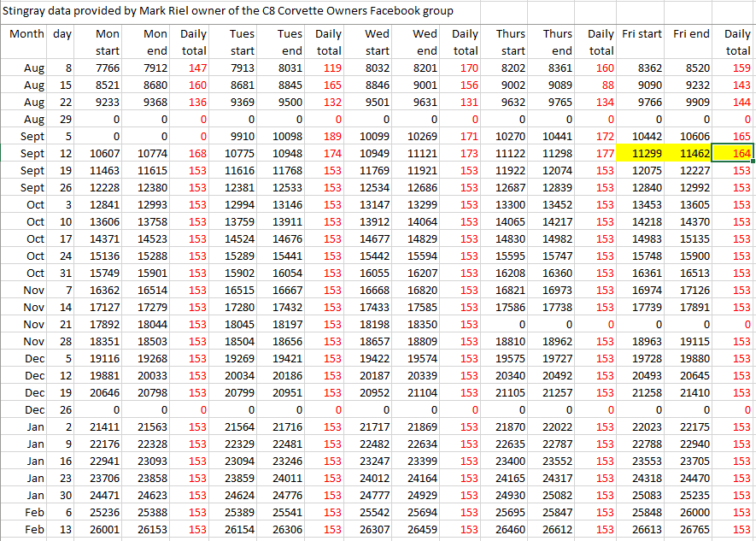The height and width of the screenshot is (541, 756).
Task: Click the Fri end header cell
Action: click(x=690, y=34)
